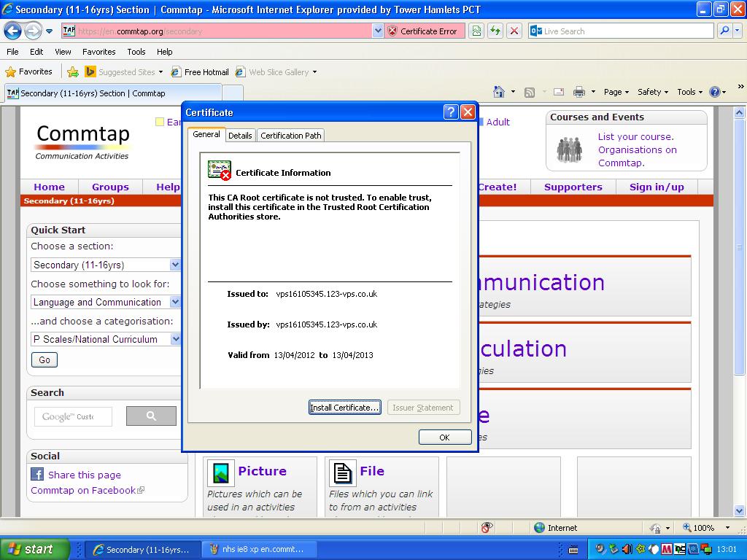
Task: Expand the address bar autocomplete dropdown
Action: pos(378,31)
